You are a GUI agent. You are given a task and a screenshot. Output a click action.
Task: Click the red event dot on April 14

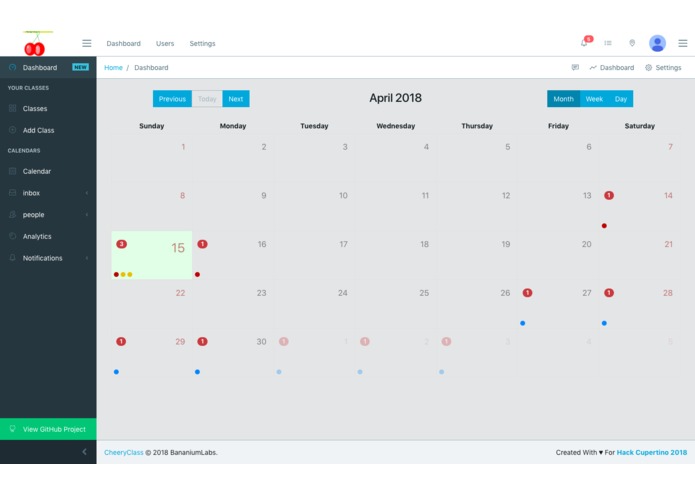click(x=604, y=226)
